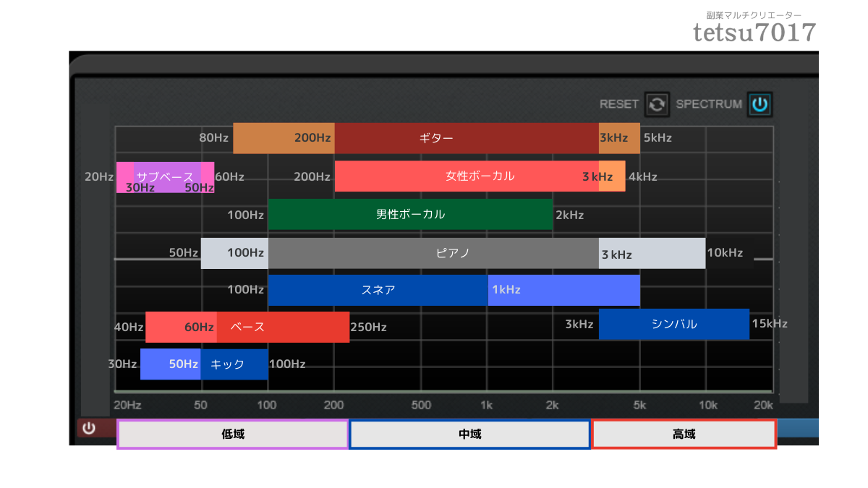Image resolution: width=868 pixels, height=488 pixels.
Task: Click the RESET circular-arrows icon
Action: coord(657,104)
